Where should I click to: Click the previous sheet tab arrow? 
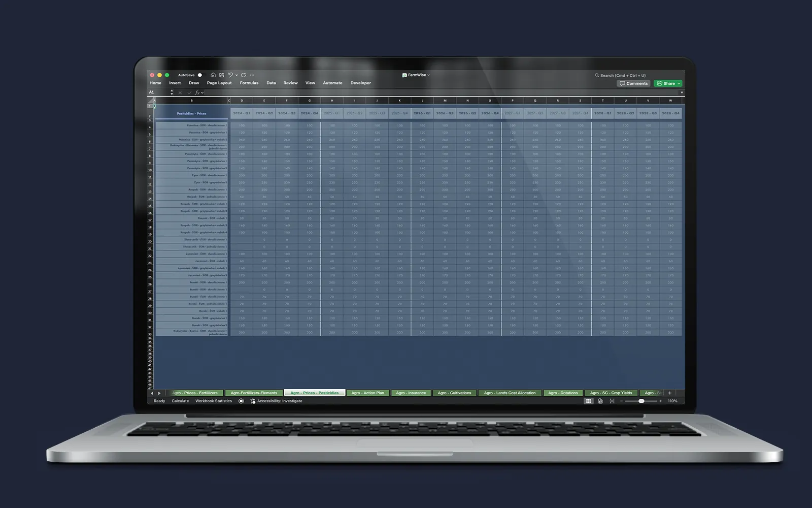pyautogui.click(x=152, y=393)
